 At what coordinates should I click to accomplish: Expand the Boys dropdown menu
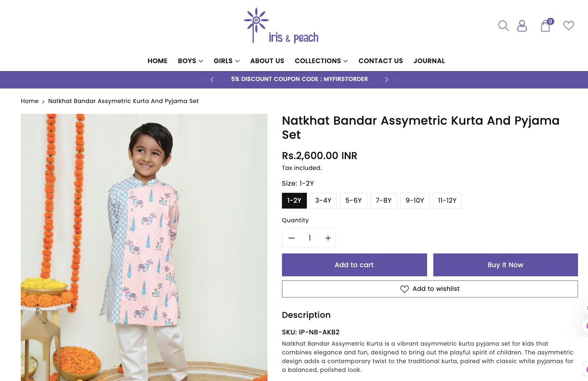pos(190,61)
